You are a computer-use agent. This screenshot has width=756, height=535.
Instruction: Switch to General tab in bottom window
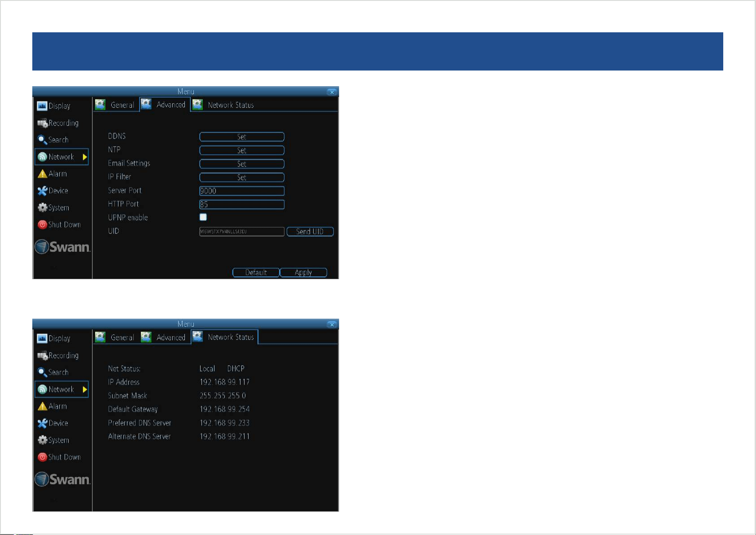(116, 338)
